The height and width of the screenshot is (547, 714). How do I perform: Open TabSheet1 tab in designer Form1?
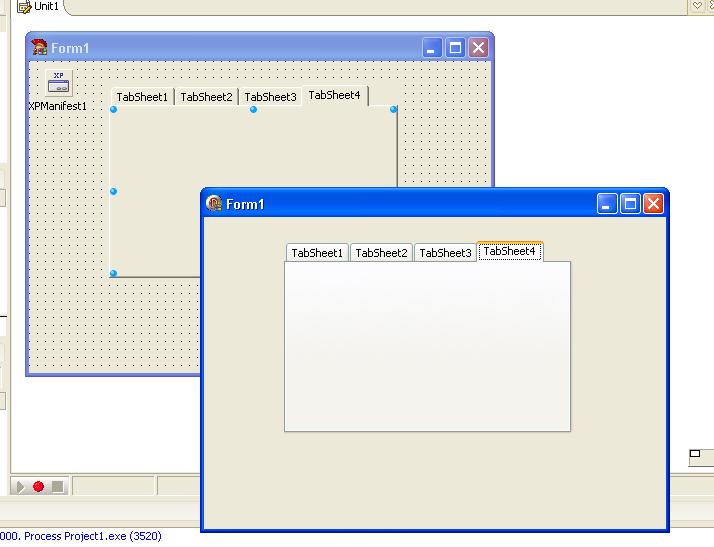142,97
